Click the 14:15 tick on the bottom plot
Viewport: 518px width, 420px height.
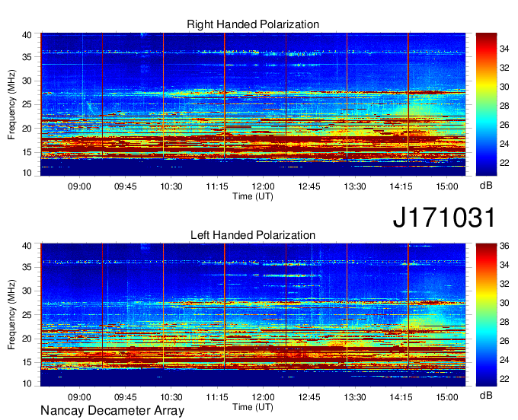tap(401, 397)
